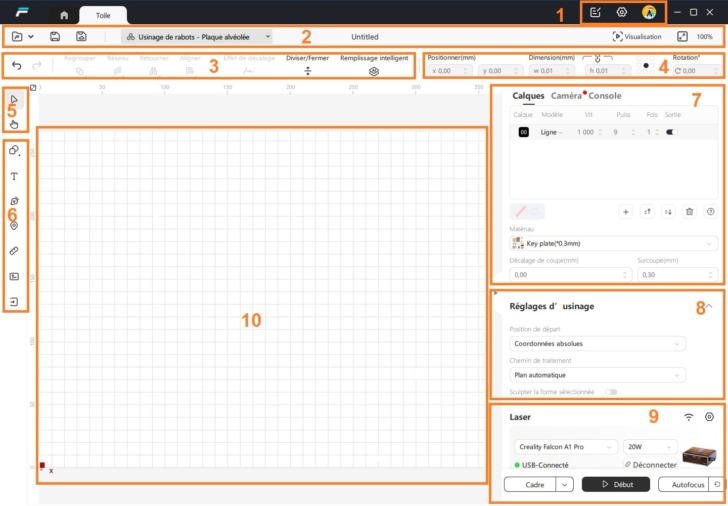
Task: Click the x position input field
Action: (x=450, y=71)
